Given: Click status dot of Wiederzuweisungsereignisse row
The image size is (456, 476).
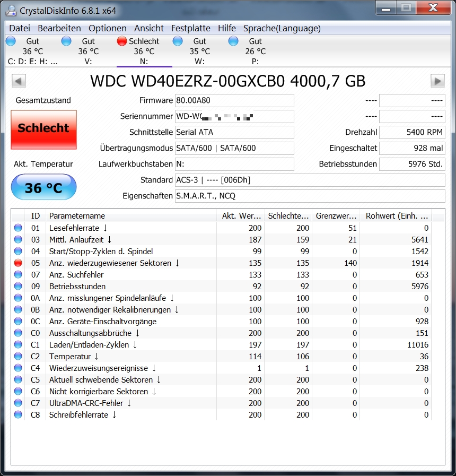Looking at the screenshot, I should point(18,368).
